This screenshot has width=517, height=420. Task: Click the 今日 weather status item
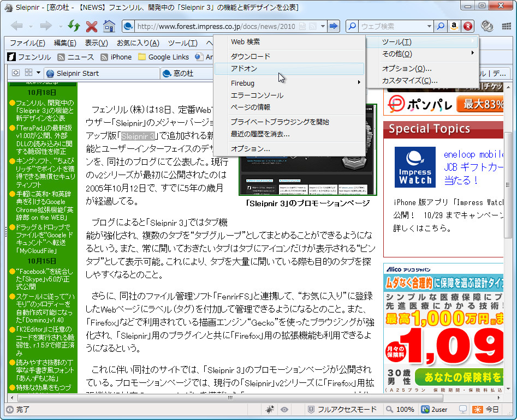[x=486, y=409]
